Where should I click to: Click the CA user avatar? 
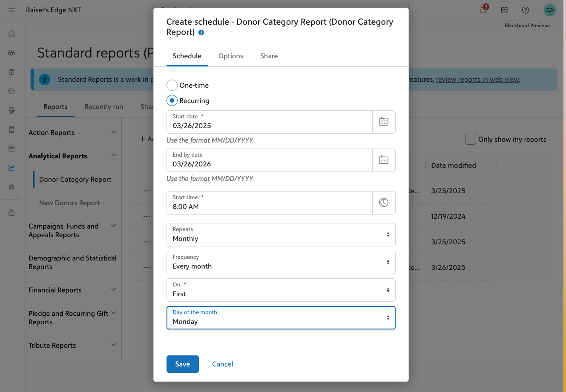(x=550, y=10)
